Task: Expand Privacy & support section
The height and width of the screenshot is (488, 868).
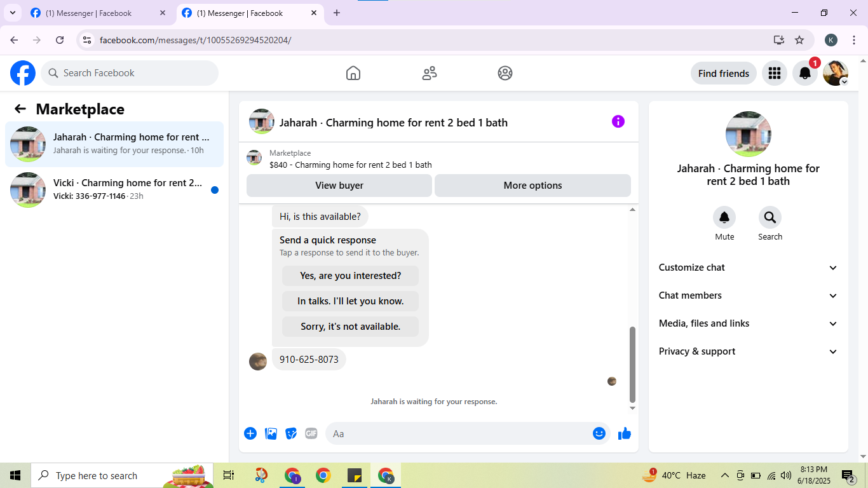Action: (749, 351)
